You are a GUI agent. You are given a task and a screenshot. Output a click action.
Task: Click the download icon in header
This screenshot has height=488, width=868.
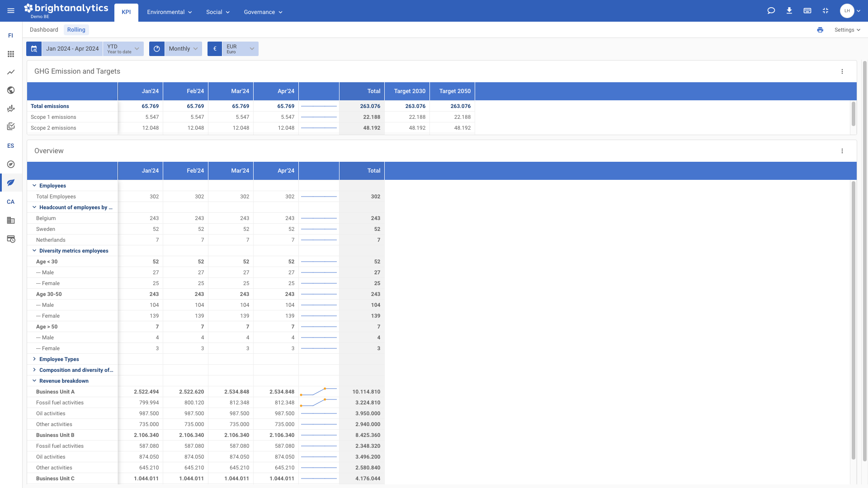(789, 11)
